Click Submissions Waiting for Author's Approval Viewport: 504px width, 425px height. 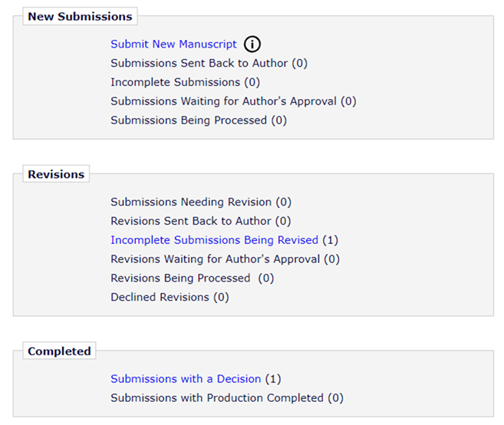(233, 101)
